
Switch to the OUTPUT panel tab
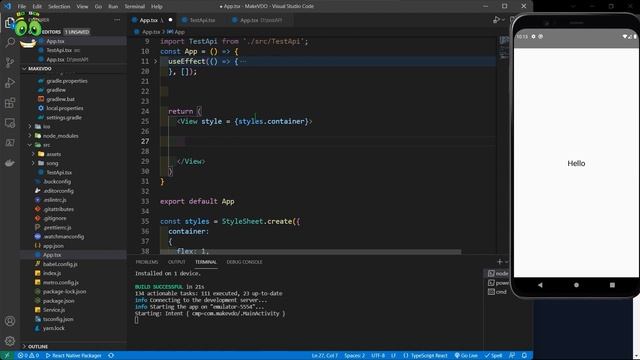(177, 262)
